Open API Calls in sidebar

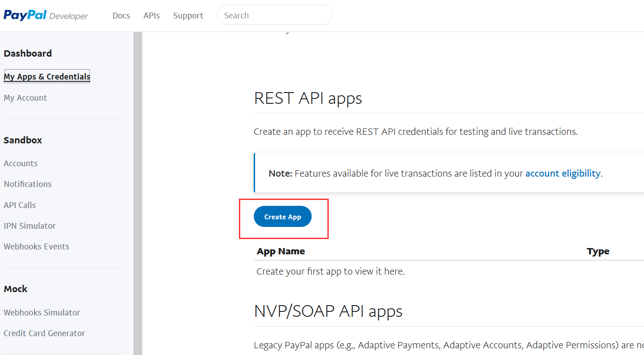[20, 205]
